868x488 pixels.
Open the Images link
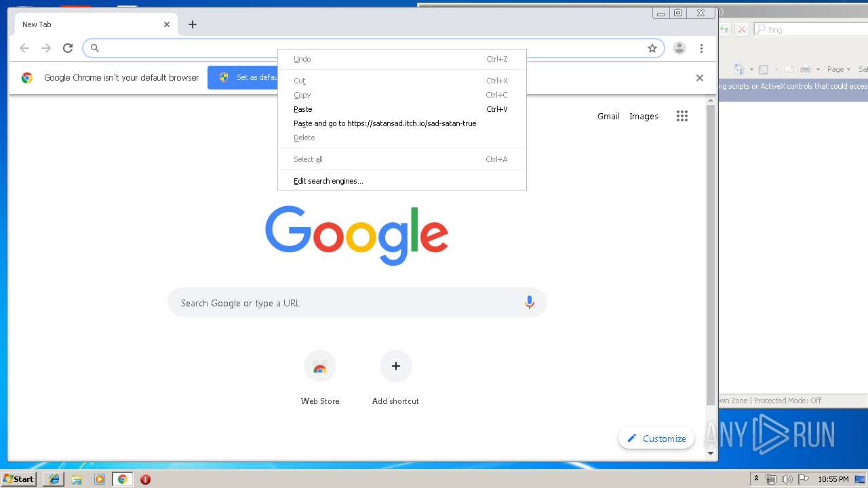[644, 116]
